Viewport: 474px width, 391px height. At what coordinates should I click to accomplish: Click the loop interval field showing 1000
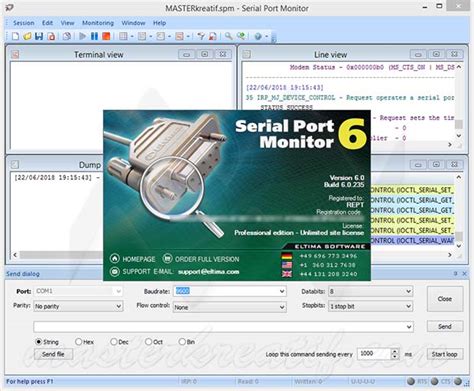click(x=374, y=354)
